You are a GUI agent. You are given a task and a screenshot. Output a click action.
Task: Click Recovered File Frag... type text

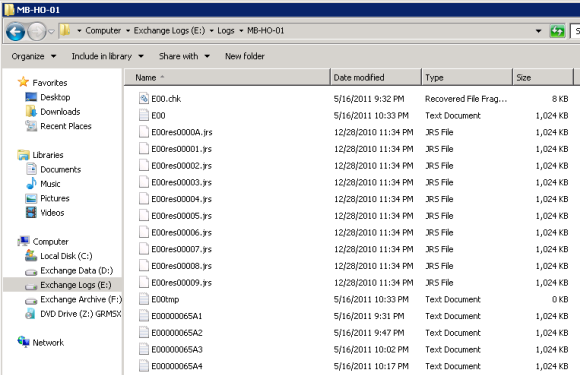(x=466, y=99)
